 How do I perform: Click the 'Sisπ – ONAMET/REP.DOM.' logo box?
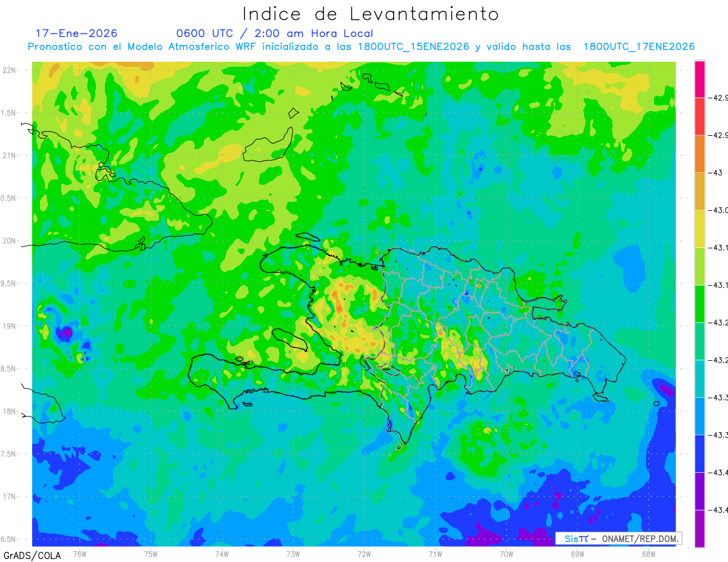point(618,538)
